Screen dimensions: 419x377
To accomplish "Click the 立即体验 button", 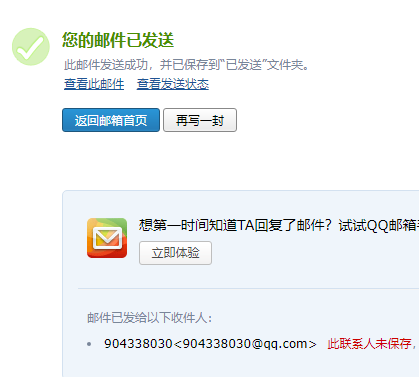I will pyautogui.click(x=175, y=253).
